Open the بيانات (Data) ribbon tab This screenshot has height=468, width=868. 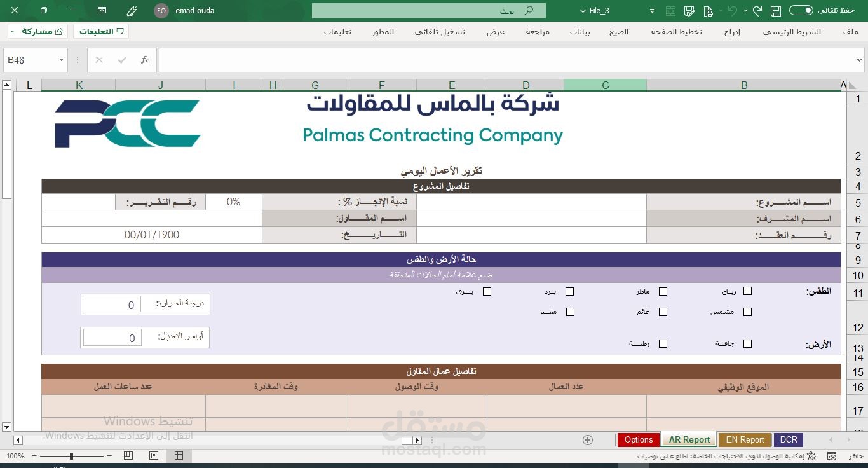pyautogui.click(x=580, y=31)
